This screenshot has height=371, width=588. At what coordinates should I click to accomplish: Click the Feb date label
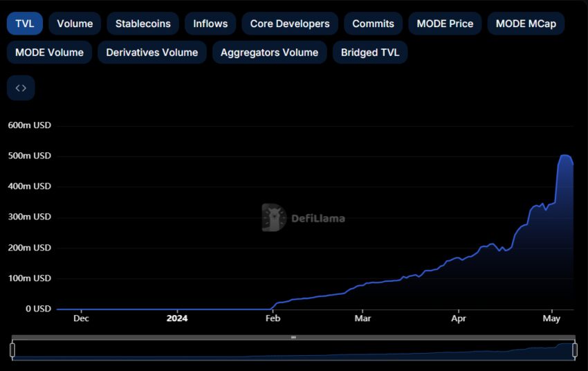click(273, 318)
